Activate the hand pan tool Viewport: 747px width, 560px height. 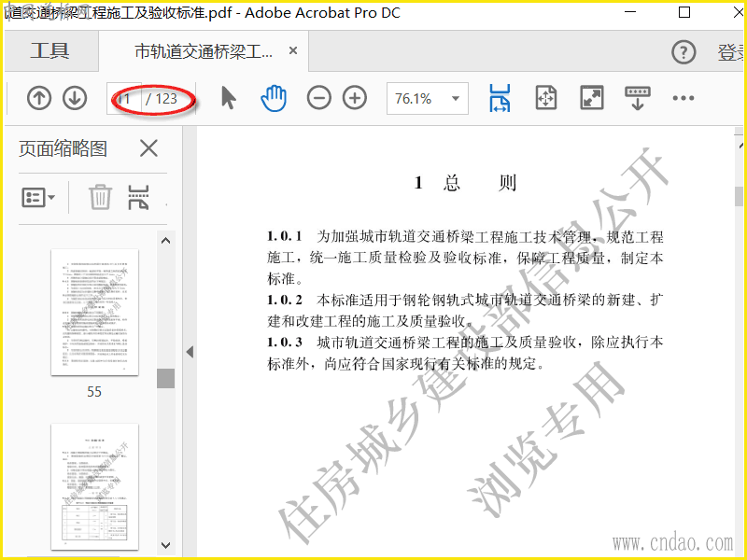click(274, 99)
